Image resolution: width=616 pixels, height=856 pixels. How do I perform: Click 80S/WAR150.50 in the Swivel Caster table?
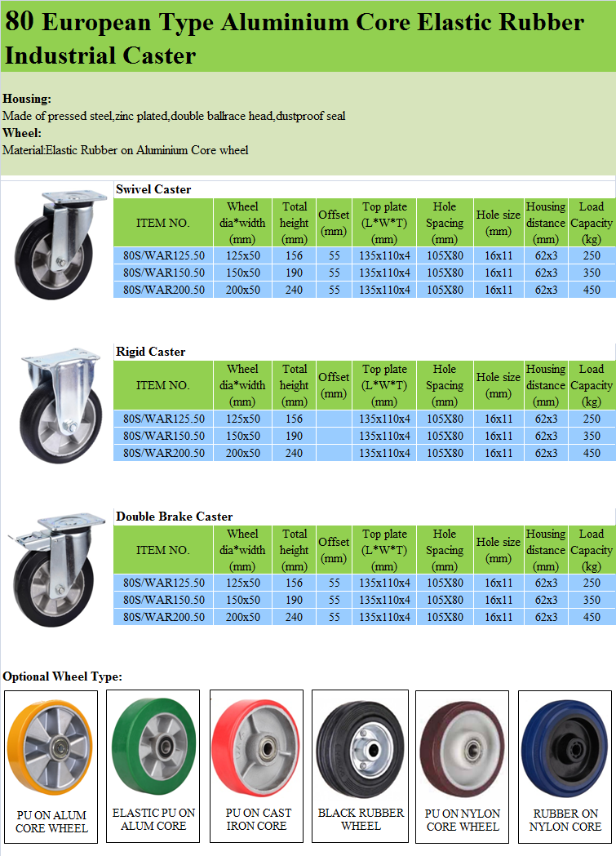click(164, 273)
